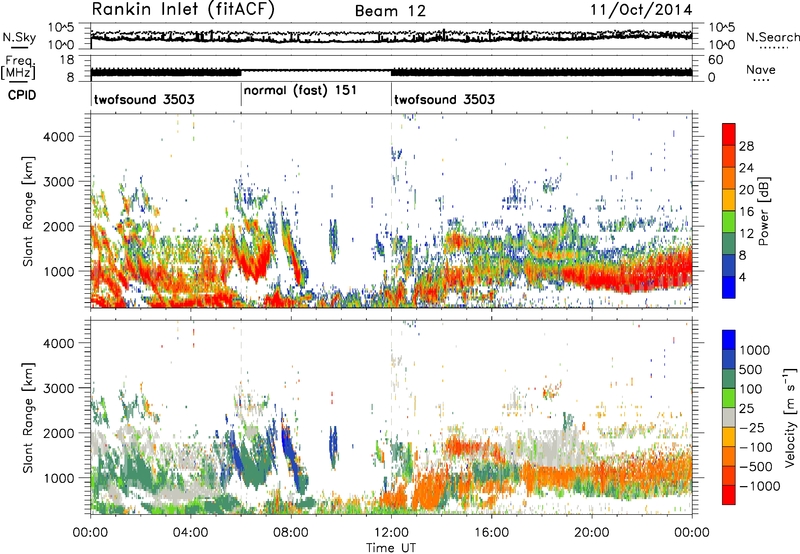The width and height of the screenshot is (800, 554).
Task: Pick the light green 12–16 dB power segment
Action: click(729, 222)
